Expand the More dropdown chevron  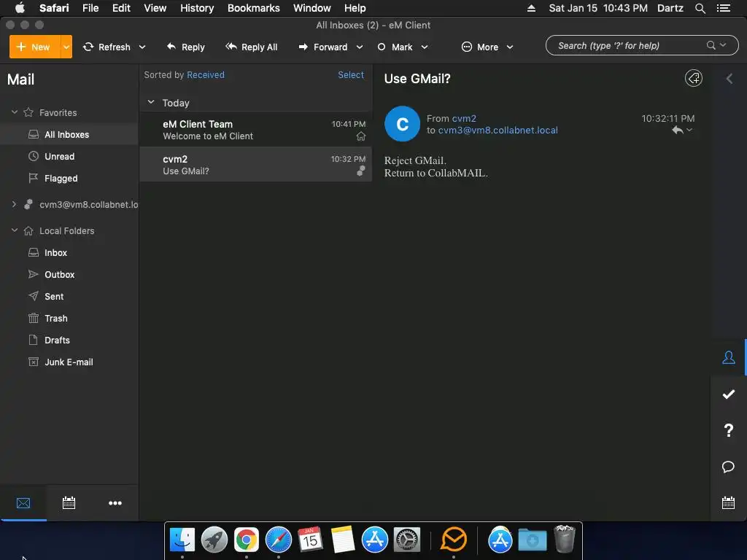(x=510, y=47)
